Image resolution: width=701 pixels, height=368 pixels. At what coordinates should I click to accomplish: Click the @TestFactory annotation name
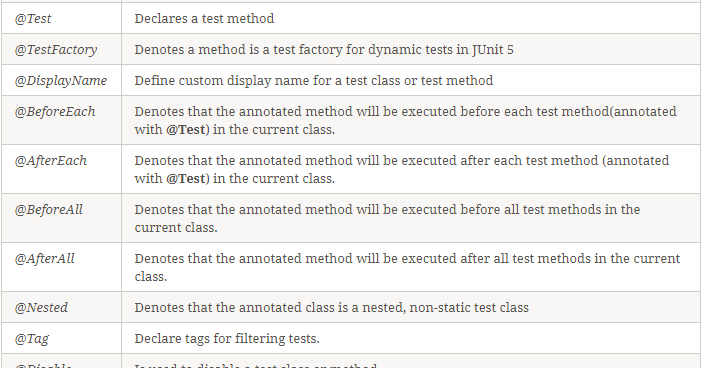(56, 50)
